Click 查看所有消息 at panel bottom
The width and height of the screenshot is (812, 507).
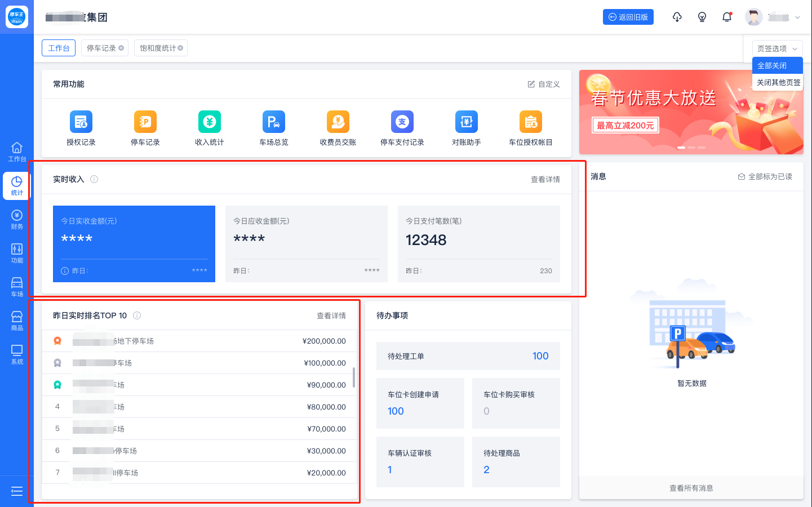691,488
